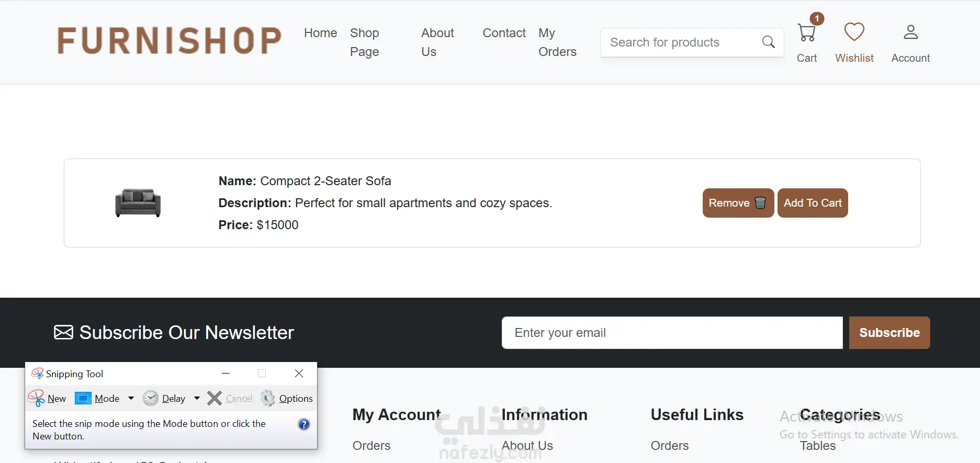Open the Wishlist heart icon
The image size is (980, 463).
[854, 32]
